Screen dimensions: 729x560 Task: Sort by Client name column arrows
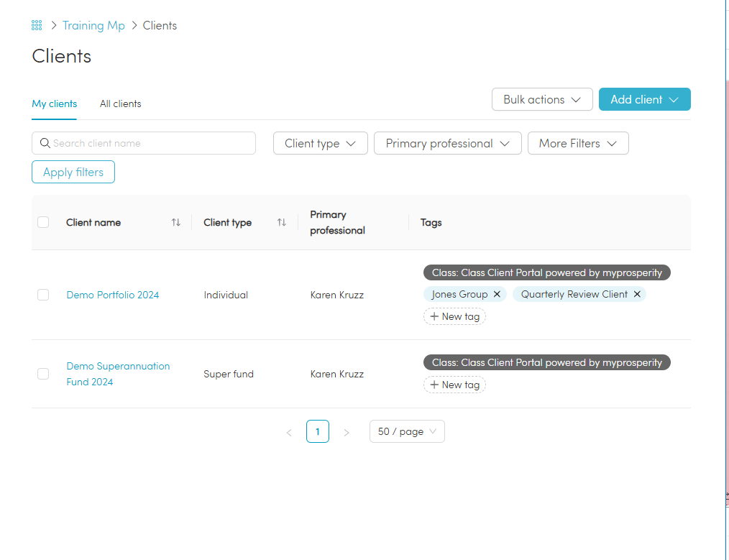175,223
